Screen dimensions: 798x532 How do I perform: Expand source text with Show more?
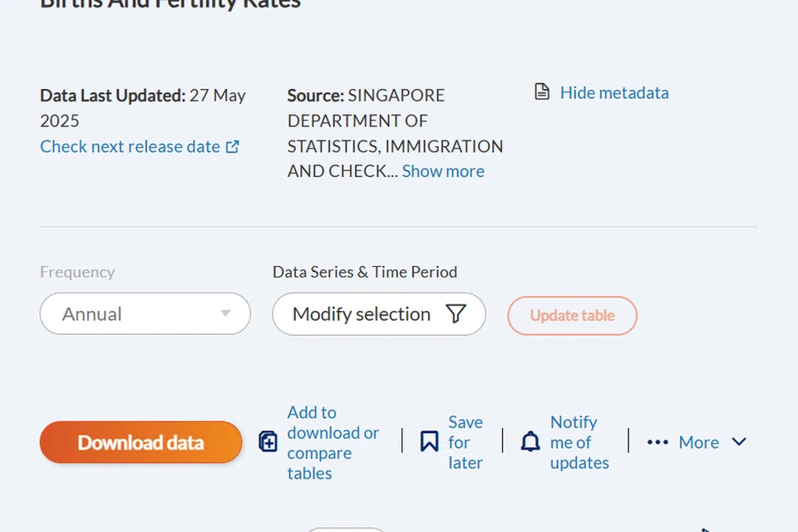(443, 171)
